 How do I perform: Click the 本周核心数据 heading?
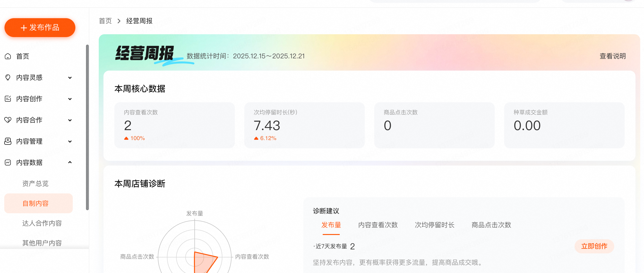(140, 89)
